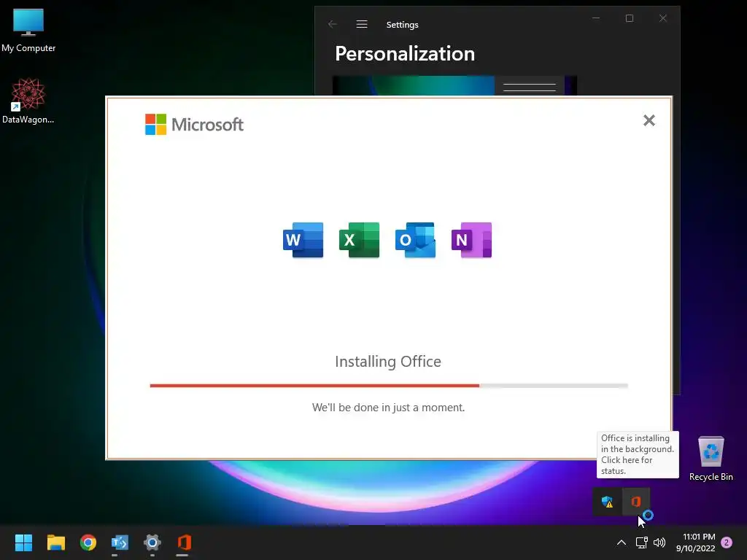Click the Word icon in Office installer
Screen dimensions: 747x560
[303, 240]
